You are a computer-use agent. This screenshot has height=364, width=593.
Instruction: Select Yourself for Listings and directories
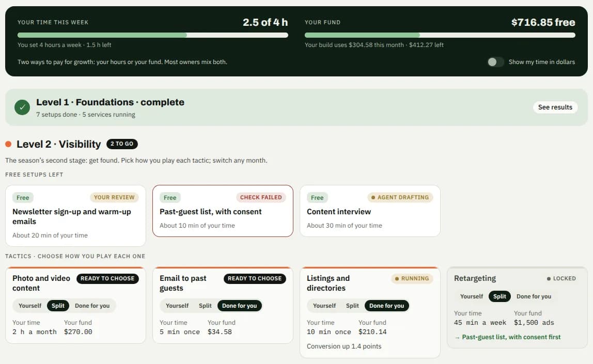(324, 306)
